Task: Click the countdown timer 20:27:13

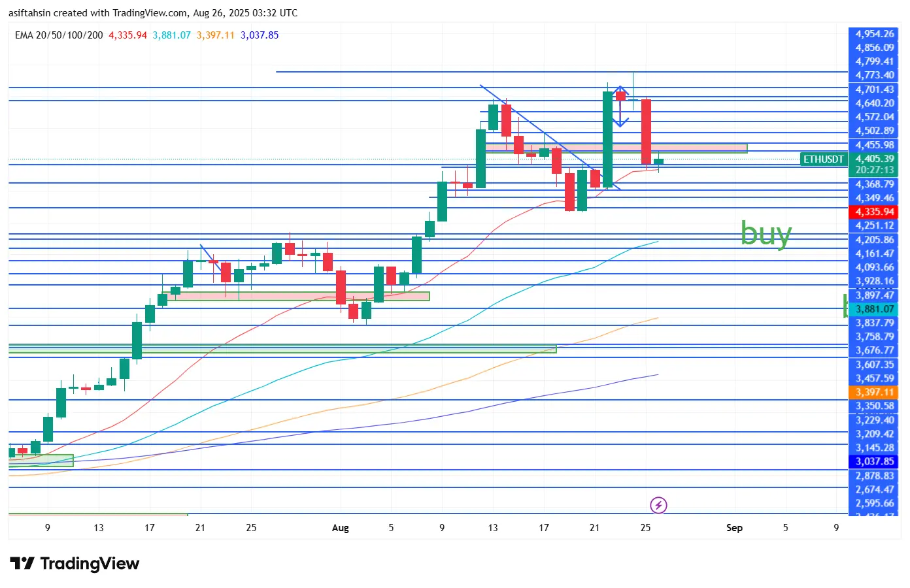Action: (x=874, y=170)
